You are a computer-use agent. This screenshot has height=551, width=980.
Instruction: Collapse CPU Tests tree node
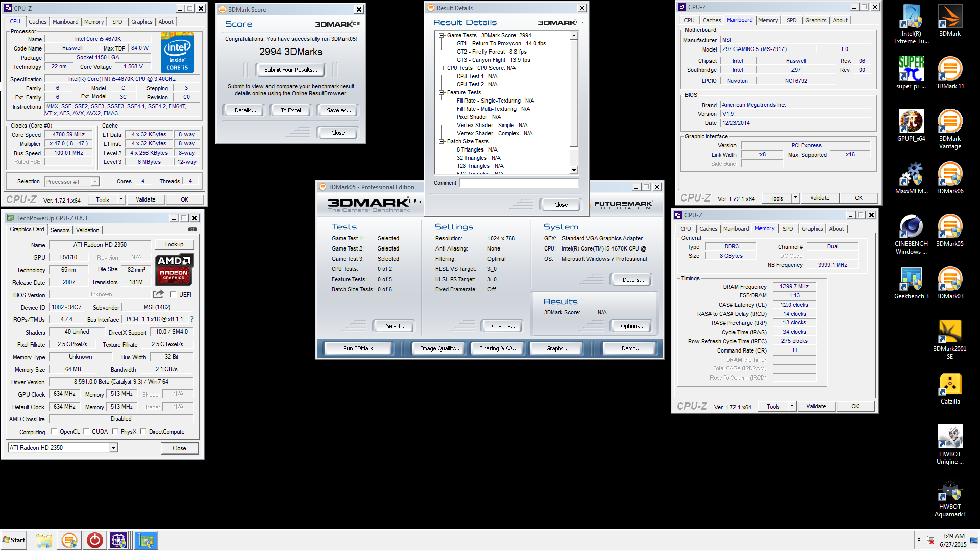click(442, 68)
